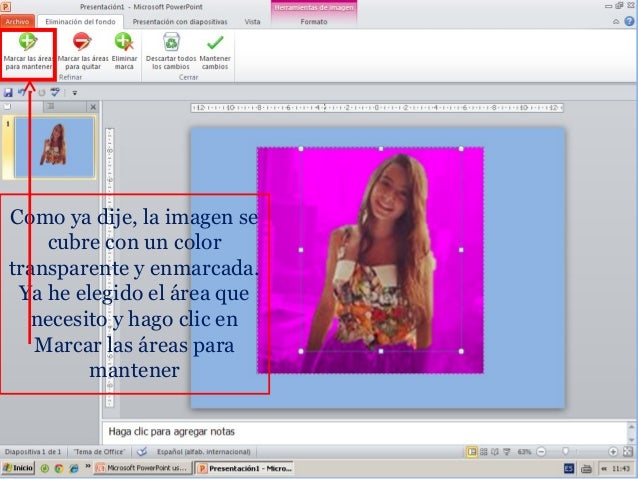The height and width of the screenshot is (479, 638).
Task: Click Marcar las áreas para mantener
Action: click(27, 50)
